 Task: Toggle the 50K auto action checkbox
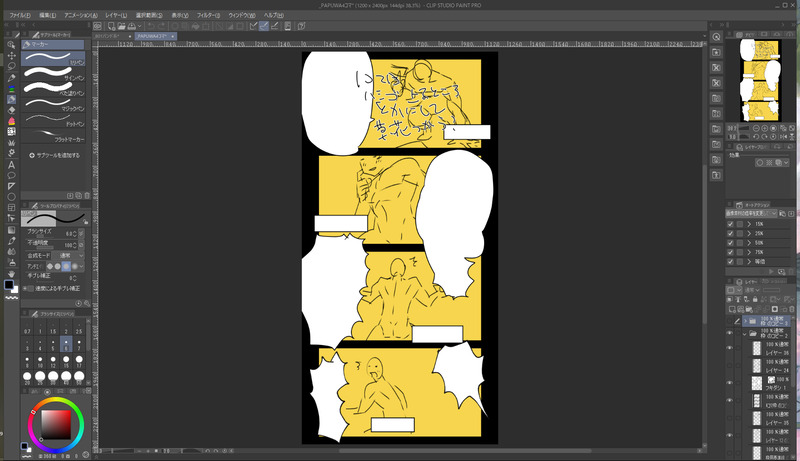pyautogui.click(x=730, y=243)
